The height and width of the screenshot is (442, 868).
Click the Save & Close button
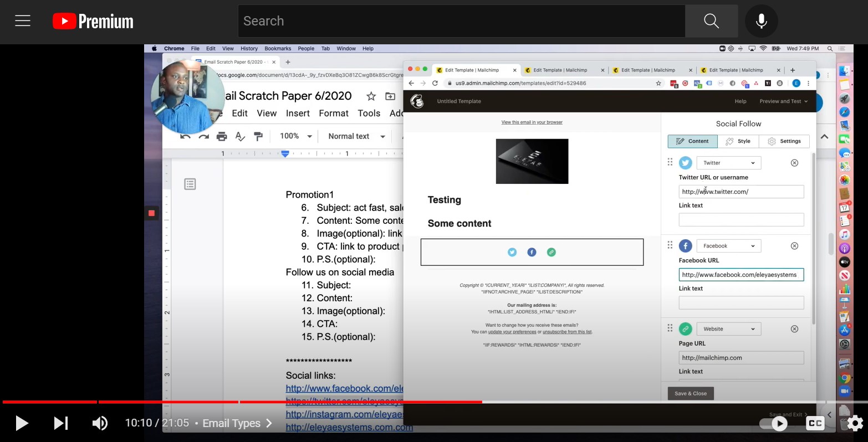[x=691, y=393]
